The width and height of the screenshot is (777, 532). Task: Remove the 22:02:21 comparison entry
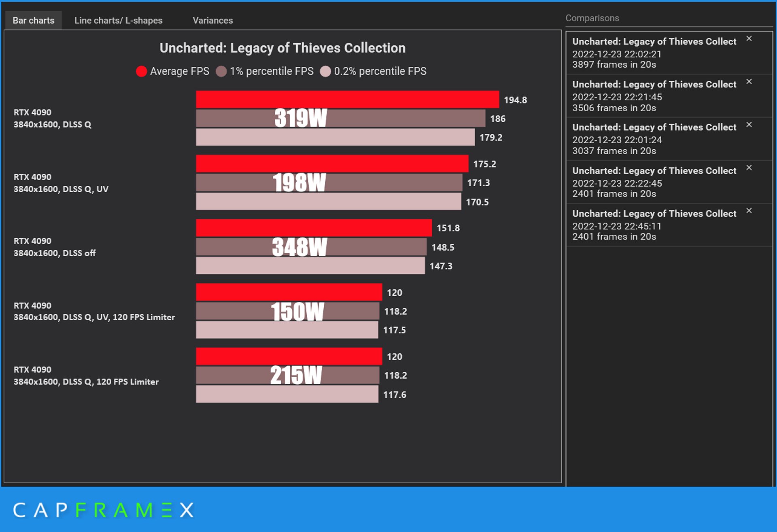pos(749,39)
